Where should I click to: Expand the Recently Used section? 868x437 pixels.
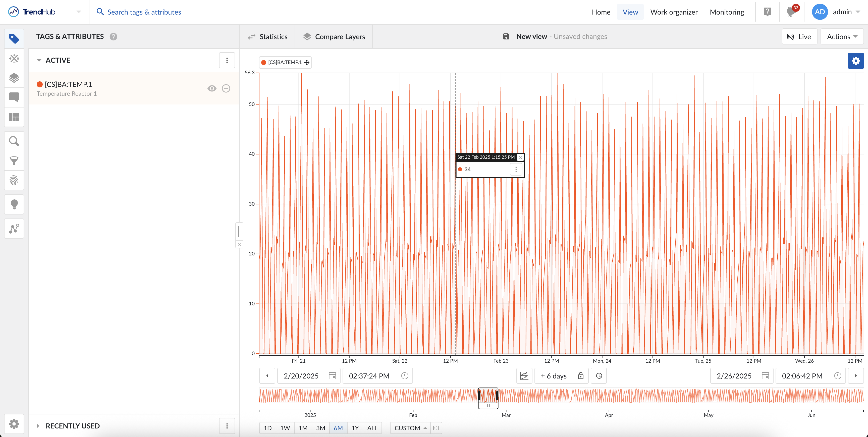(x=38, y=426)
